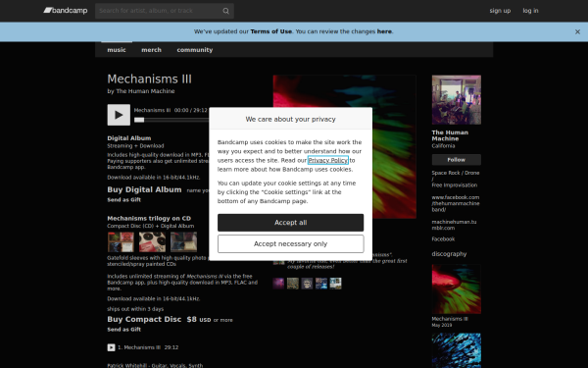Viewport: 588px width, 368px height.
Task: Open the machinehuman.tumblr.com link
Action: pyautogui.click(x=454, y=225)
